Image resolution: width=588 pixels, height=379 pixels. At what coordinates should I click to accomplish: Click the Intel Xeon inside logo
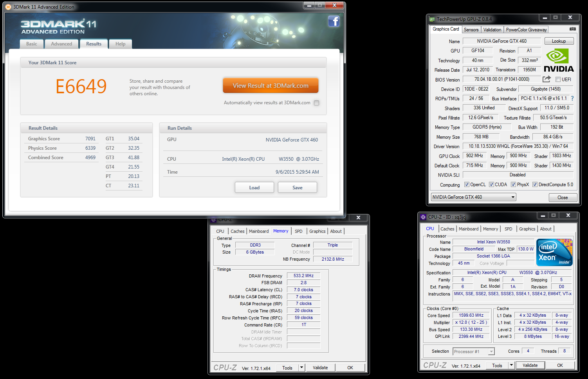coord(554,252)
